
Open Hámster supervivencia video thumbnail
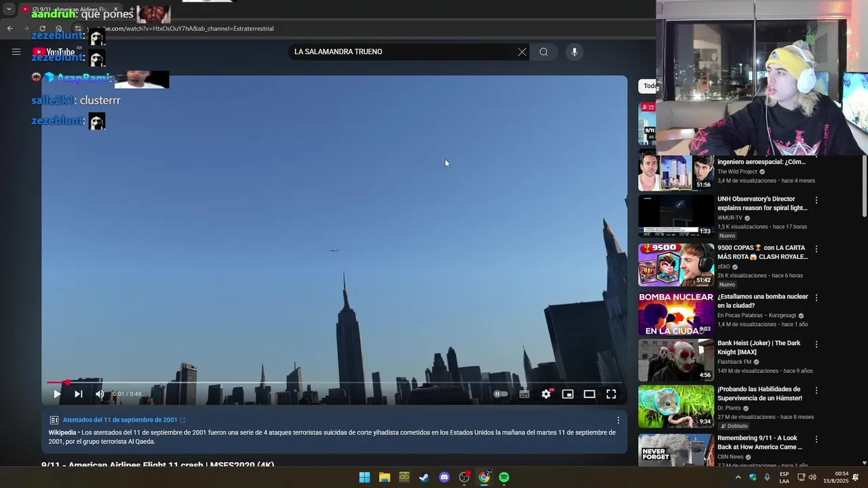tap(676, 407)
